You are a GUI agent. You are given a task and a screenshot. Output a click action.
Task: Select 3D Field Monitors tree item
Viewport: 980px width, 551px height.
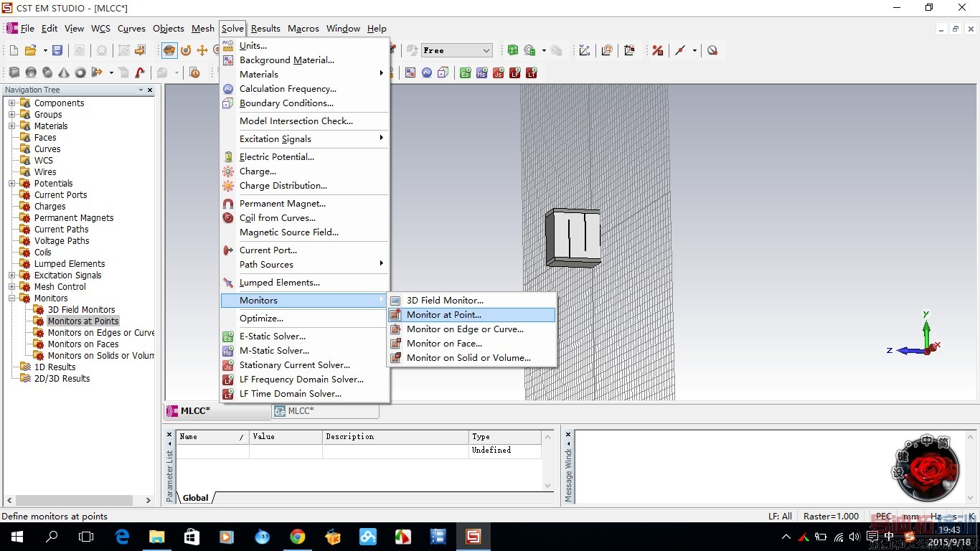(81, 310)
